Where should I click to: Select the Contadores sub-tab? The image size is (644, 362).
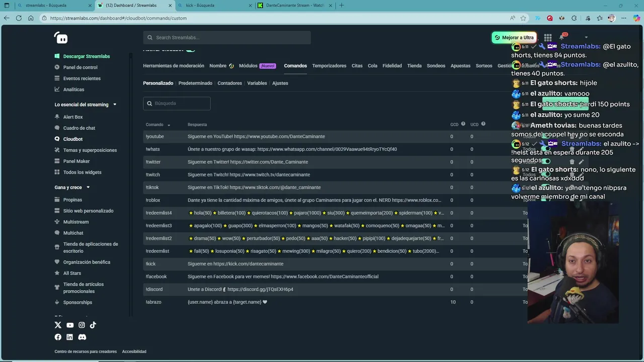(x=229, y=83)
